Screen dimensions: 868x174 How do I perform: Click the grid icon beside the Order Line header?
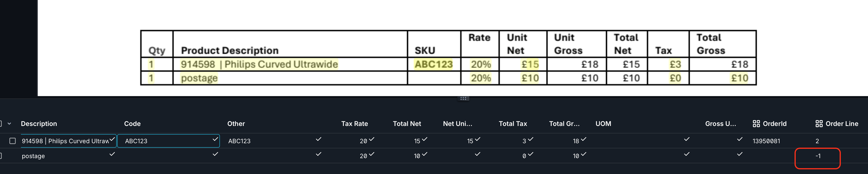pos(819,124)
